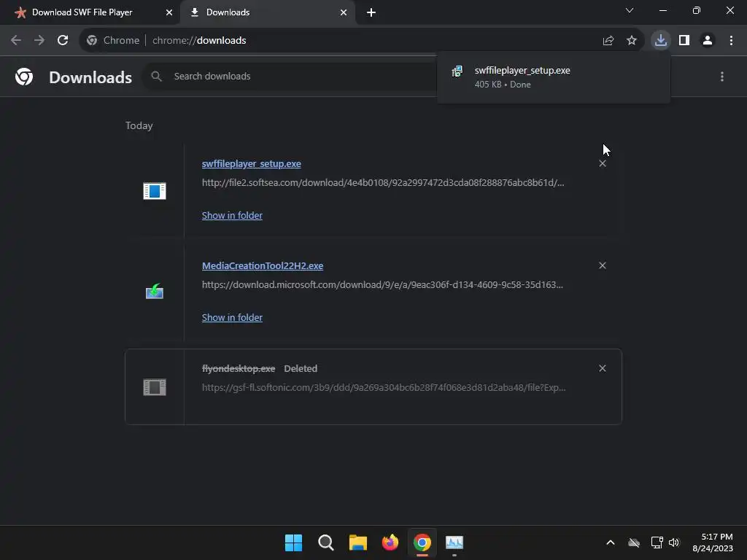Remove swffileplayer_setup.exe from the list
Image resolution: width=747 pixels, height=560 pixels.
click(x=603, y=163)
